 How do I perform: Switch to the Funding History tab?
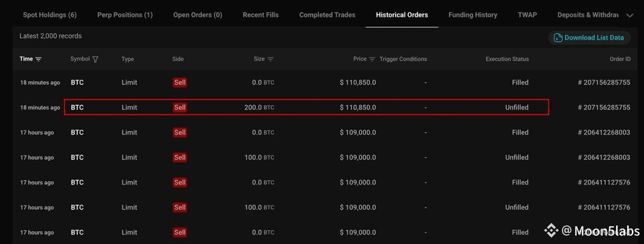(x=472, y=15)
